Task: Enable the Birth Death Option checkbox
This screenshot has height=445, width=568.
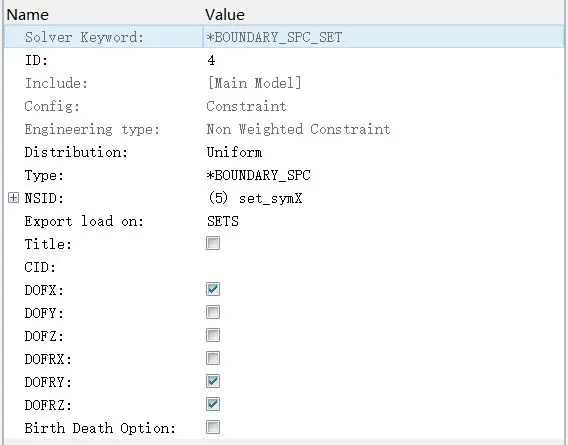Action: click(x=213, y=427)
